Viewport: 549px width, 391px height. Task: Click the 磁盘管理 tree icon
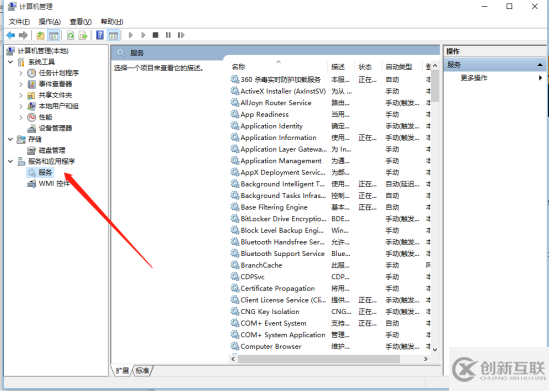(32, 150)
